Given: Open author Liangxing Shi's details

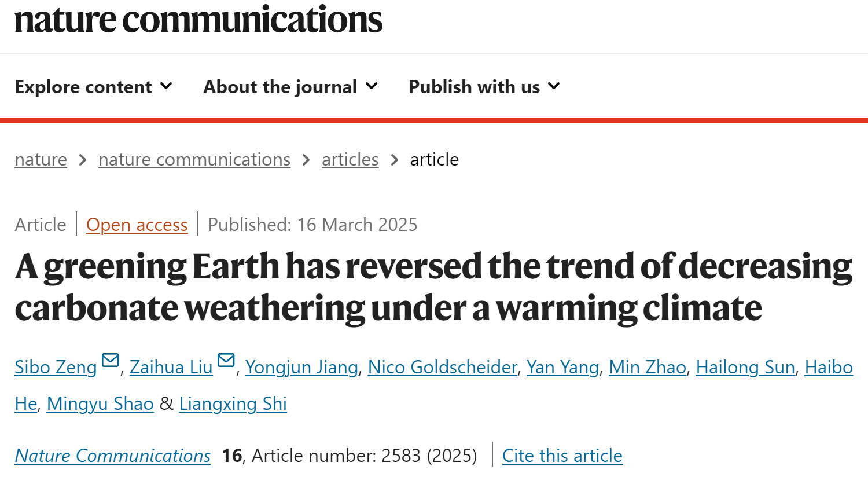Looking at the screenshot, I should [233, 403].
